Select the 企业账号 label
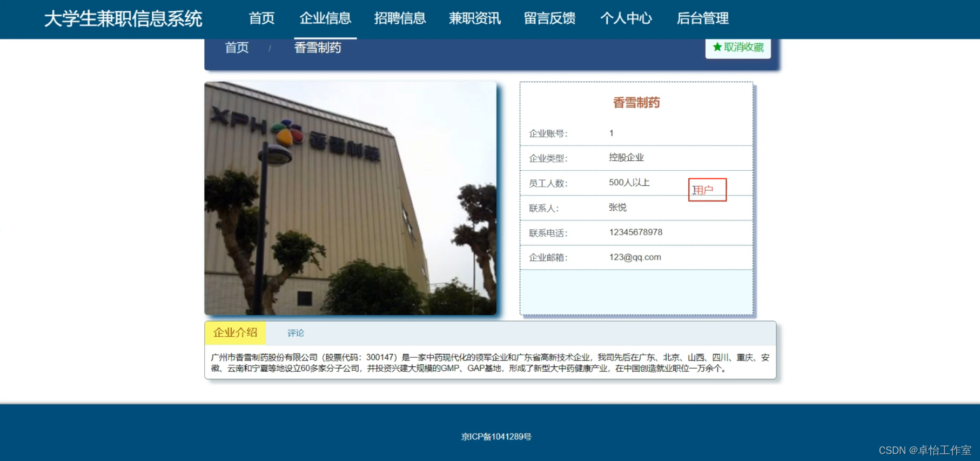Image resolution: width=980 pixels, height=461 pixels. pyautogui.click(x=548, y=133)
